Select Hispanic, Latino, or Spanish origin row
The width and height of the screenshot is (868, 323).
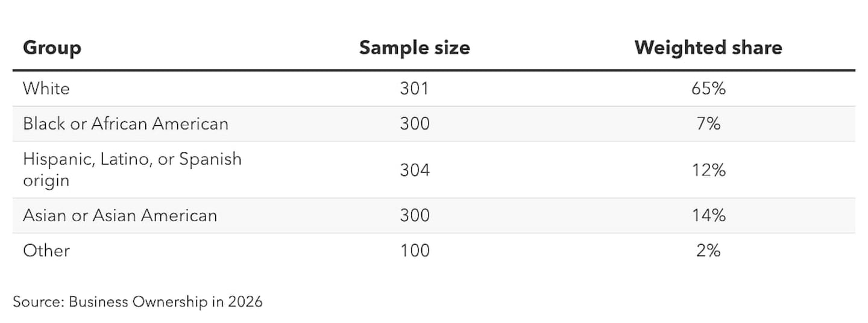[x=434, y=170]
